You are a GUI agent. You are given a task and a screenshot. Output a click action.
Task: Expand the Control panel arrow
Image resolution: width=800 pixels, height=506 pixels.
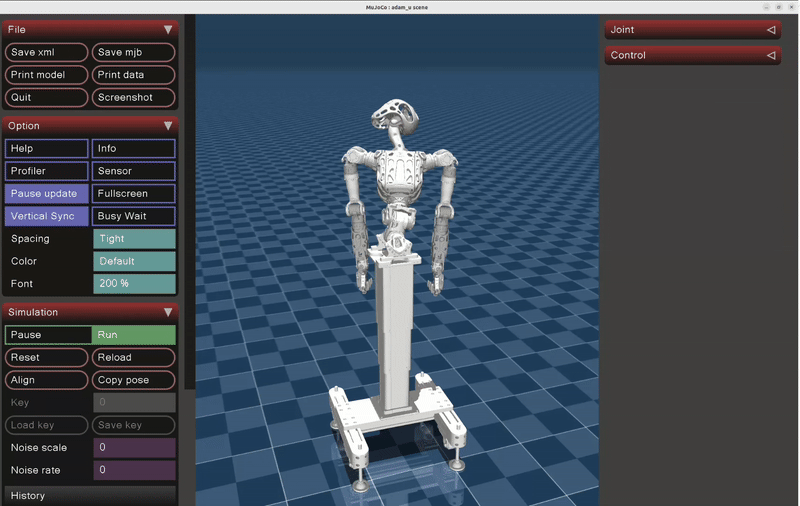[x=770, y=56]
